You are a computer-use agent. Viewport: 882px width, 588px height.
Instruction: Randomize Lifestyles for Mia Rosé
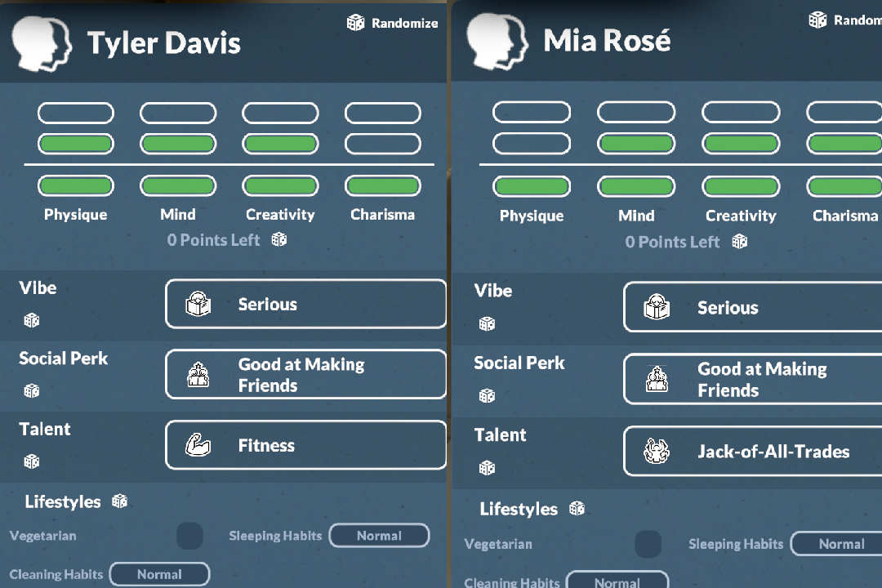click(x=577, y=509)
